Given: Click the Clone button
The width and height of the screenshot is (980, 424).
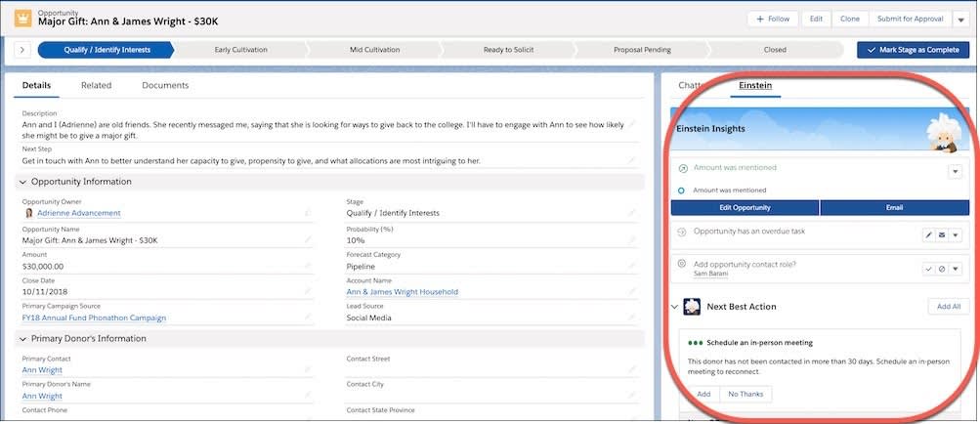Looking at the screenshot, I should (x=850, y=20).
